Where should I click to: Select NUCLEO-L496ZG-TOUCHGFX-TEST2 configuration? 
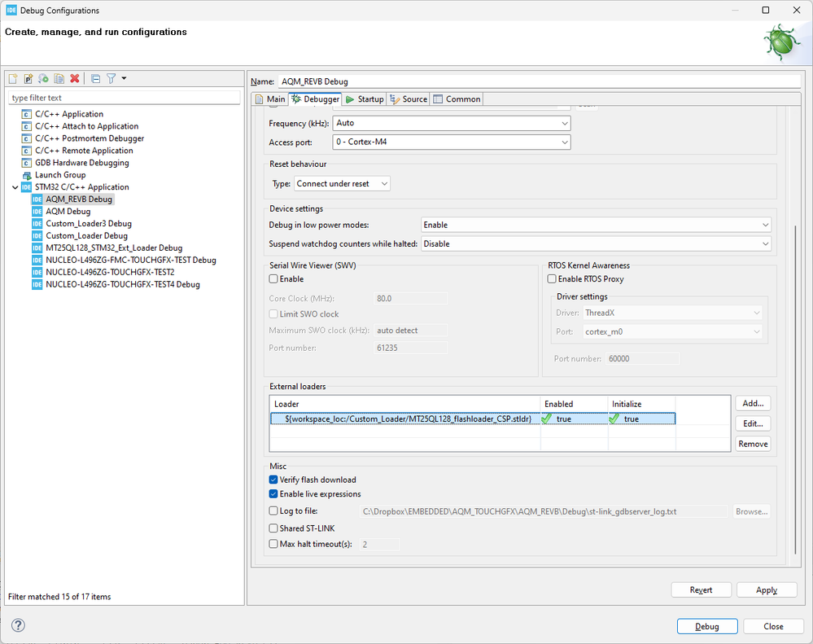[x=110, y=272]
